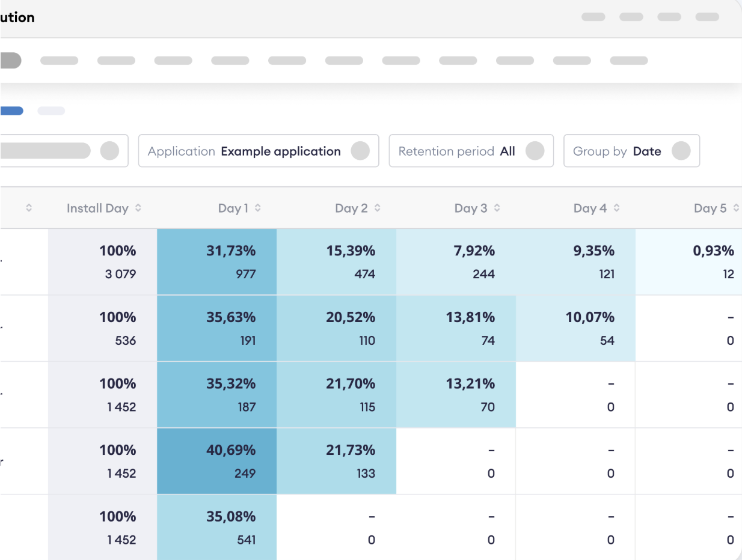Click the circular icon inside the search field
This screenshot has width=742, height=560.
tap(111, 151)
